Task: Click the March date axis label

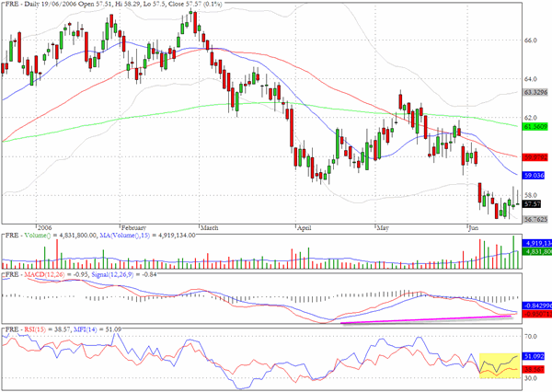Action: click(x=209, y=228)
